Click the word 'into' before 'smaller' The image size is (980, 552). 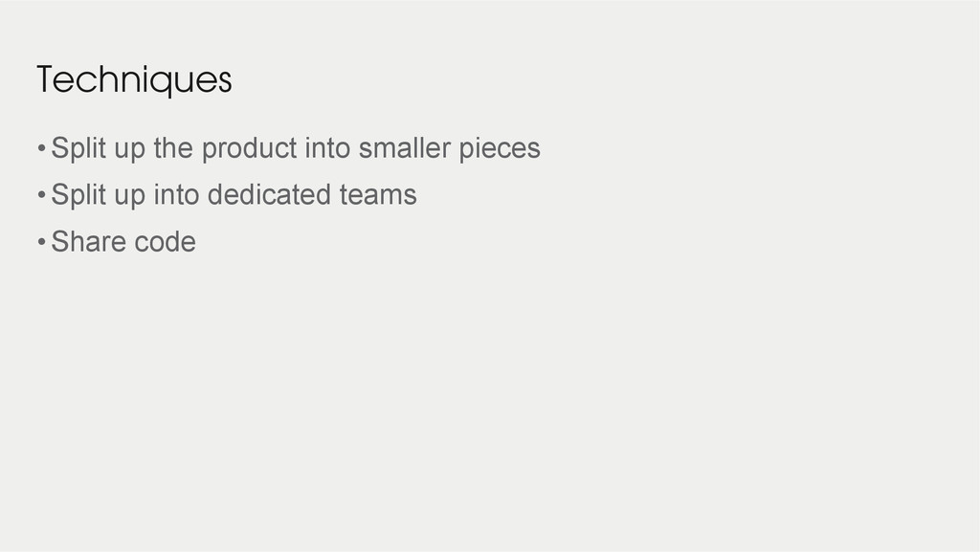tap(327, 148)
